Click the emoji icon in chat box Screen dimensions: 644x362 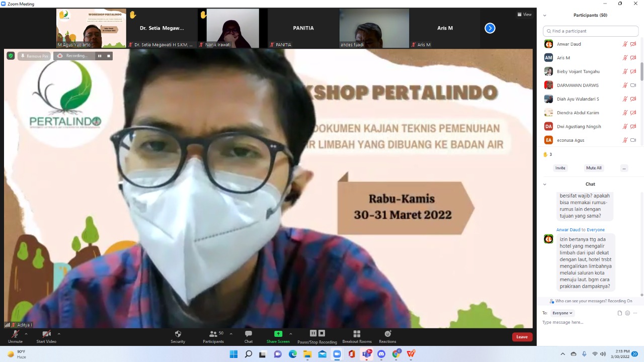(x=627, y=313)
